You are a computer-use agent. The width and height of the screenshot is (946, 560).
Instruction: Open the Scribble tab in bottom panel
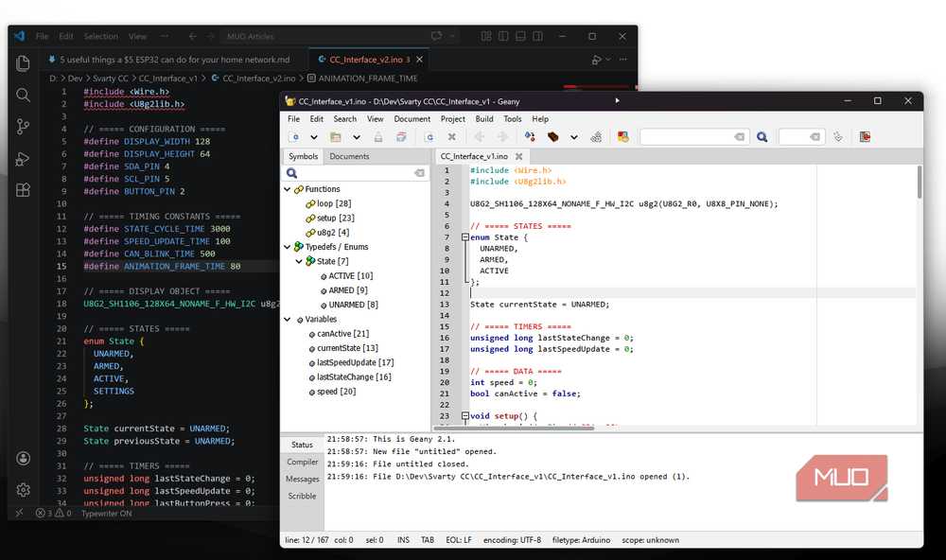click(x=303, y=496)
